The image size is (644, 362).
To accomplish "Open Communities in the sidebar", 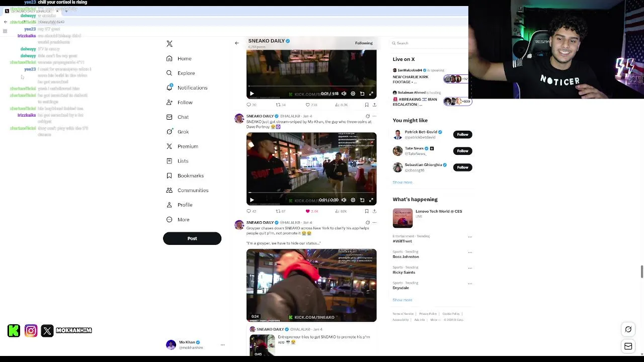I will (x=187, y=190).
